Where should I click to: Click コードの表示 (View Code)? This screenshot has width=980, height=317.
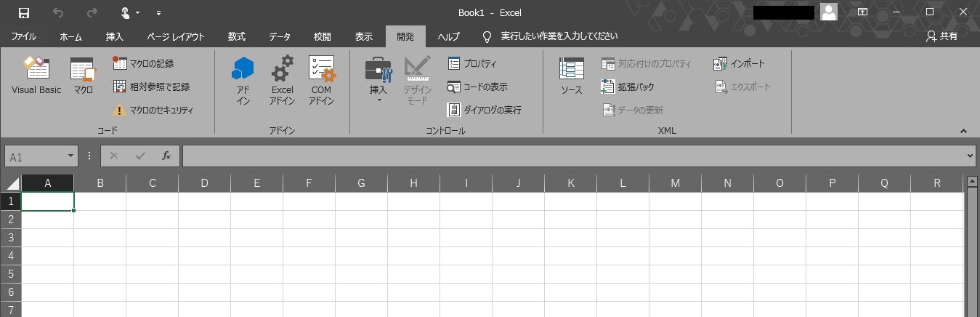coord(477,87)
